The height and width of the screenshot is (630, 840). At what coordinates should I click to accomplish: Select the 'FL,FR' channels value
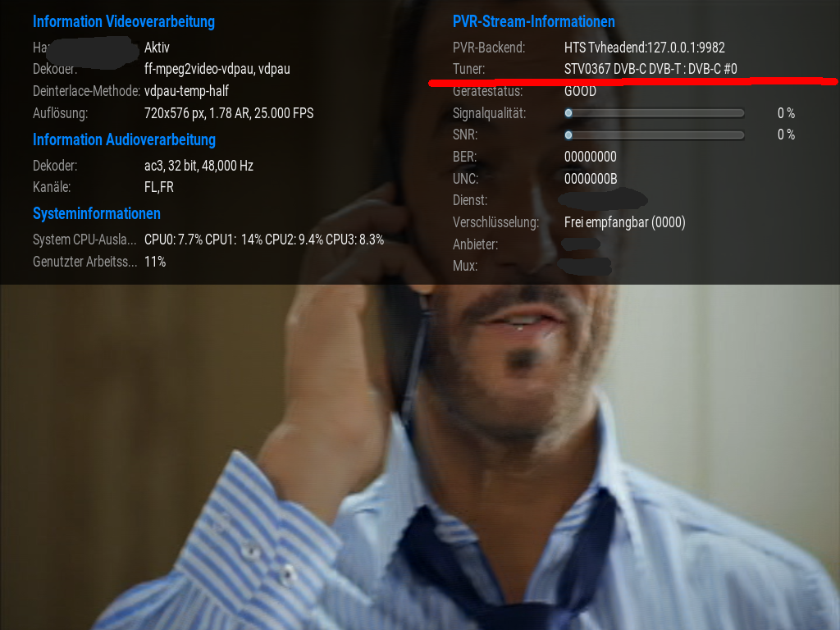(159, 187)
